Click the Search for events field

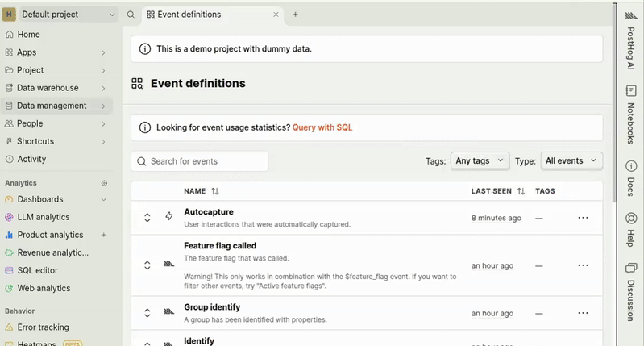point(200,161)
